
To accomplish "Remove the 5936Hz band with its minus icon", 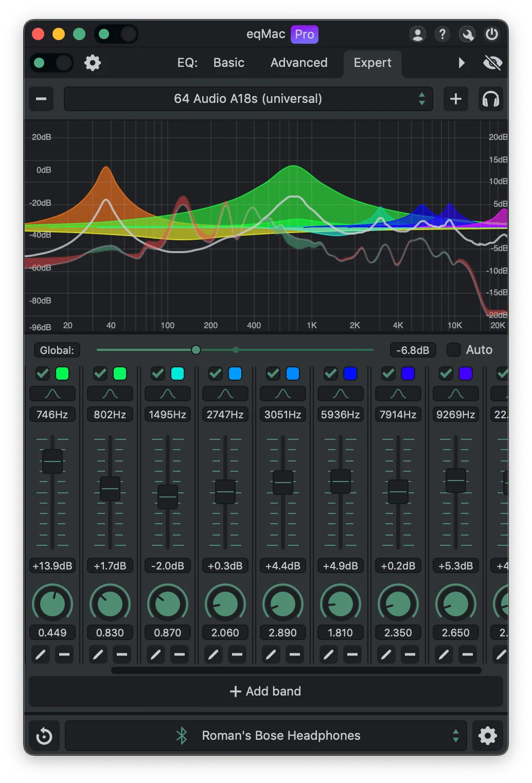I will 352,654.
